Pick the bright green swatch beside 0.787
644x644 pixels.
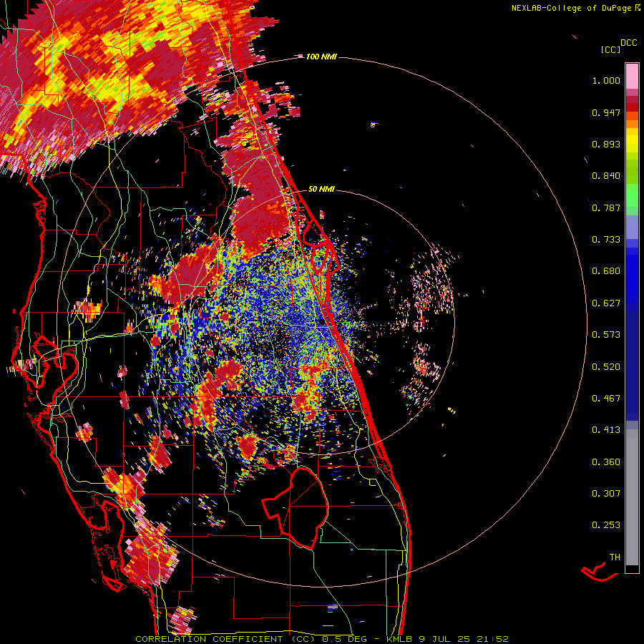pyautogui.click(x=632, y=199)
